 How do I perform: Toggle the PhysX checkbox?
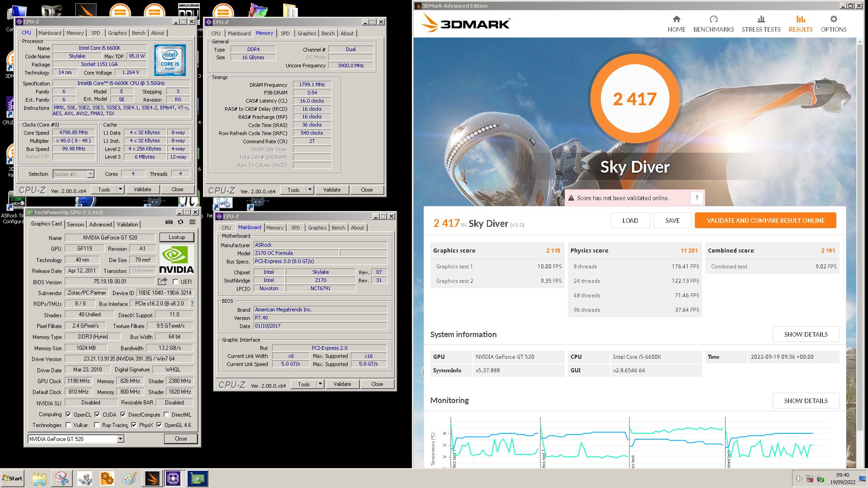click(x=134, y=425)
